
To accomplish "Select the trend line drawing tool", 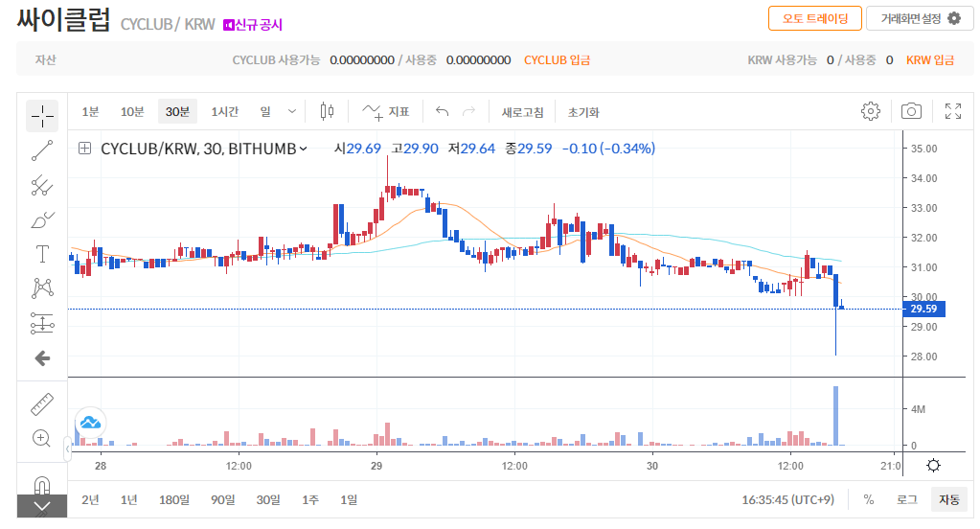I will [x=42, y=150].
